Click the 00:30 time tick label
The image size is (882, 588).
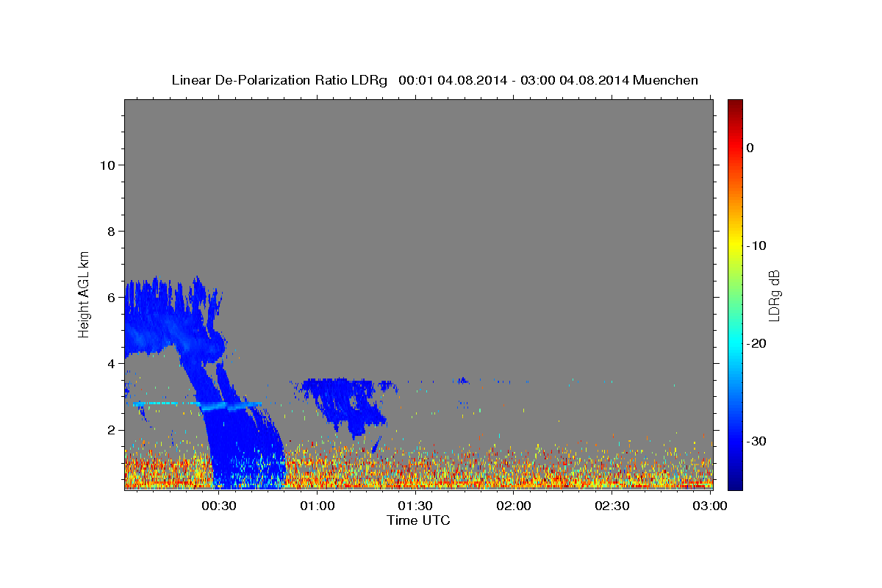[219, 506]
